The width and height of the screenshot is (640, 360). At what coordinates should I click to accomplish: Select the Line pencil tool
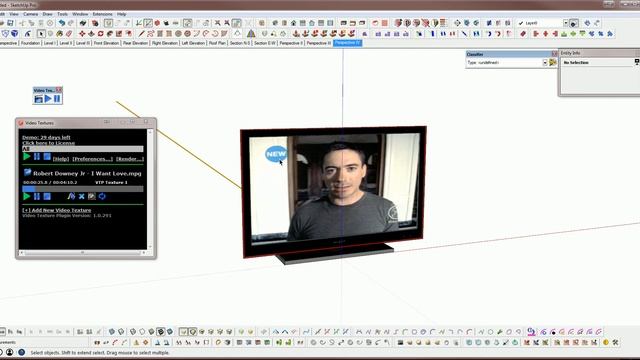[141, 33]
